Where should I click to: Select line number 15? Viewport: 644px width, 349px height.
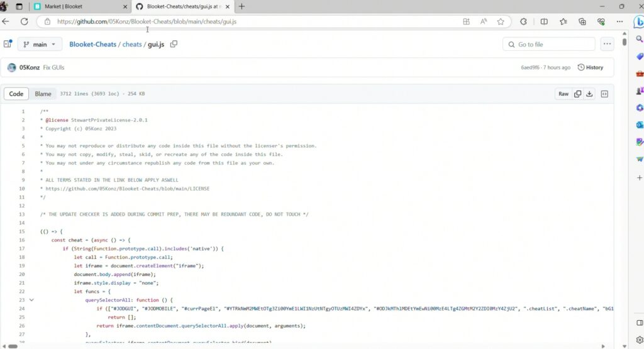pos(22,231)
